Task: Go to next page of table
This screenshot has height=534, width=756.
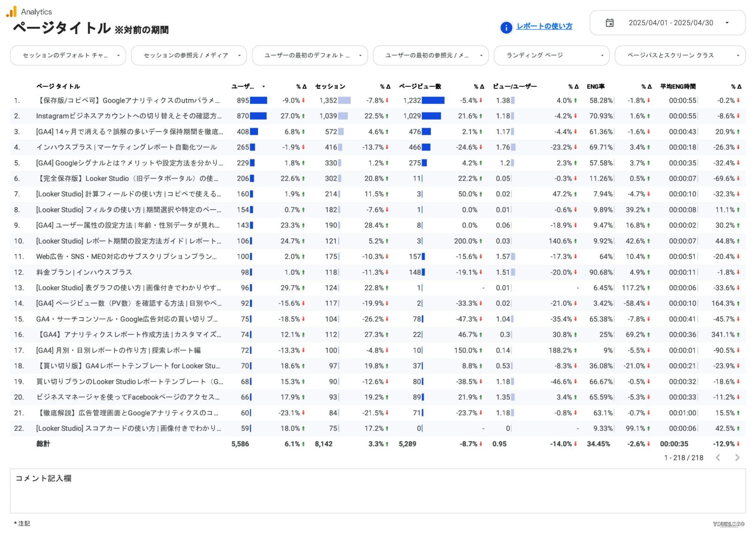Action: (x=737, y=458)
